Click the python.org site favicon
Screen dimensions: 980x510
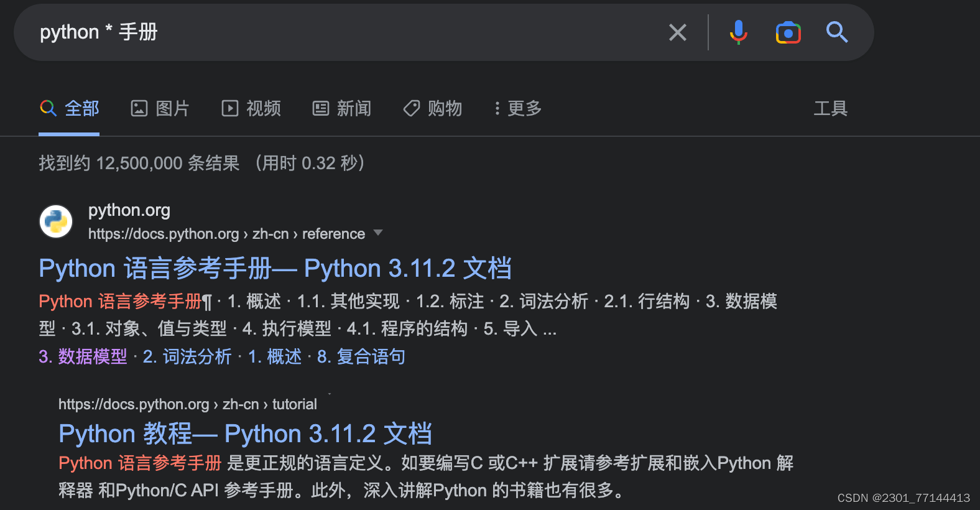[x=56, y=221]
